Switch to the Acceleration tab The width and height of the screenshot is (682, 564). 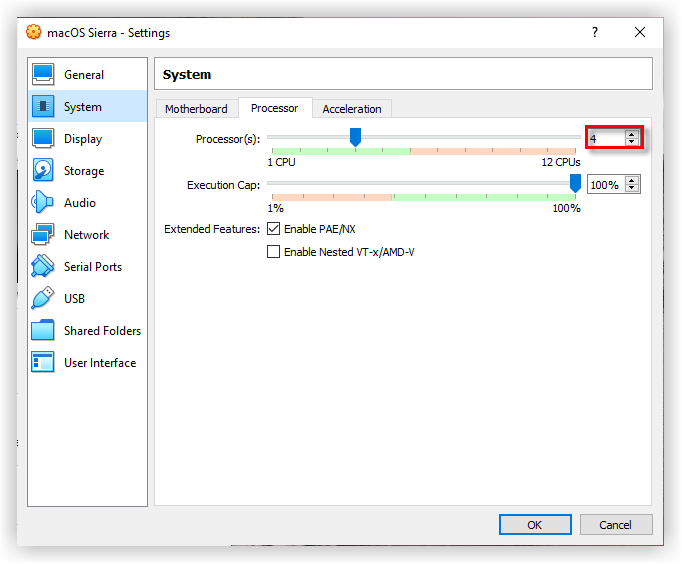(351, 109)
